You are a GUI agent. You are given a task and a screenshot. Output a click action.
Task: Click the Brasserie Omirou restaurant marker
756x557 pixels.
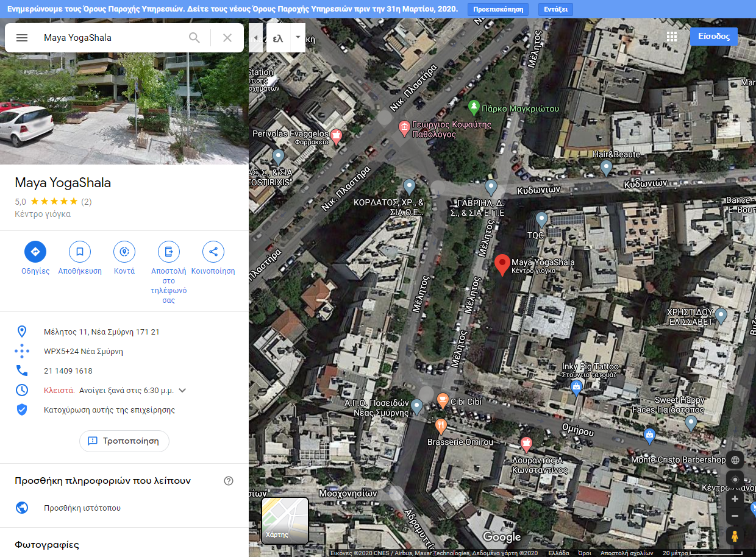(x=441, y=426)
